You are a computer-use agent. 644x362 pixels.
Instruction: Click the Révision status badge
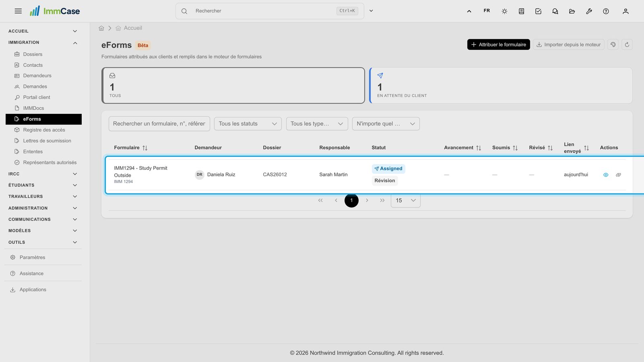[x=385, y=181]
